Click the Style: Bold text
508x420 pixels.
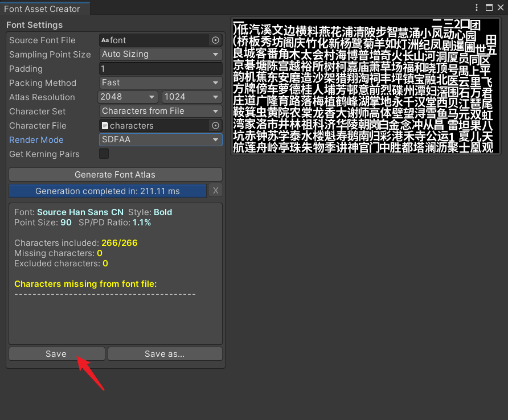[150, 212]
